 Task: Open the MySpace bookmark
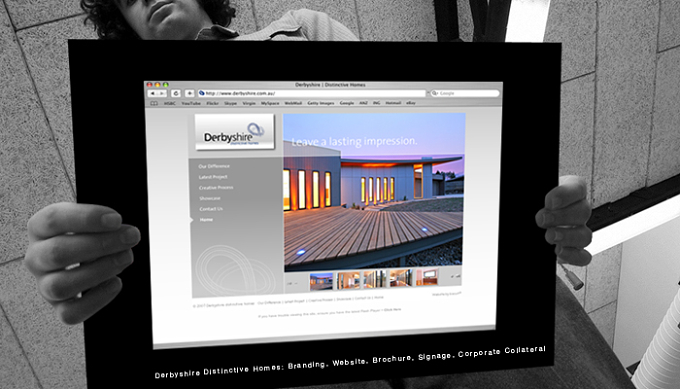tap(270, 103)
